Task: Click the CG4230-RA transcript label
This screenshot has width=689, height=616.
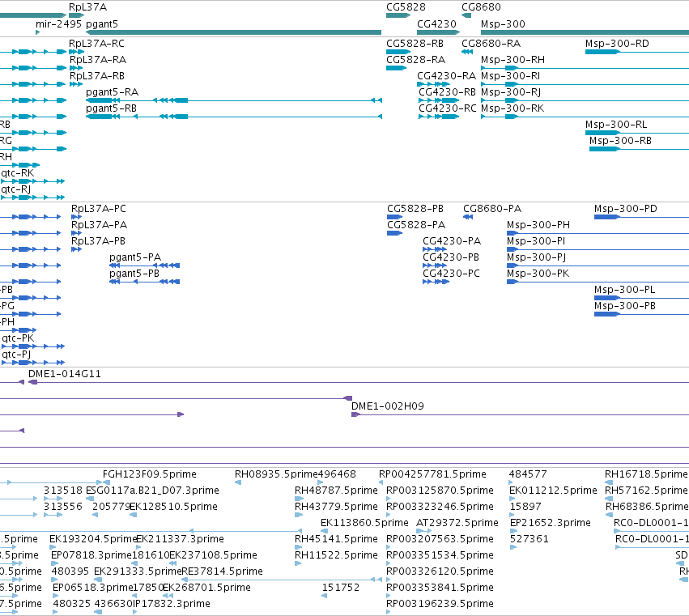Action: point(446,76)
